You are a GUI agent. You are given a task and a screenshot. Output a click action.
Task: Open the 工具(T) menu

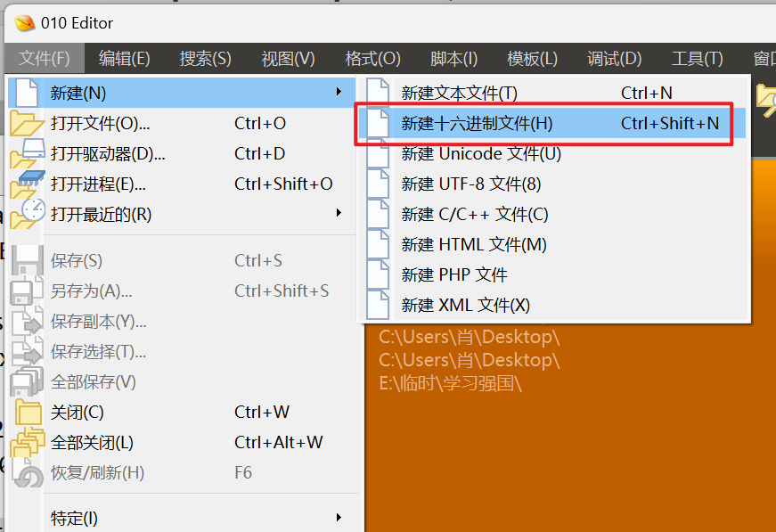pos(698,59)
